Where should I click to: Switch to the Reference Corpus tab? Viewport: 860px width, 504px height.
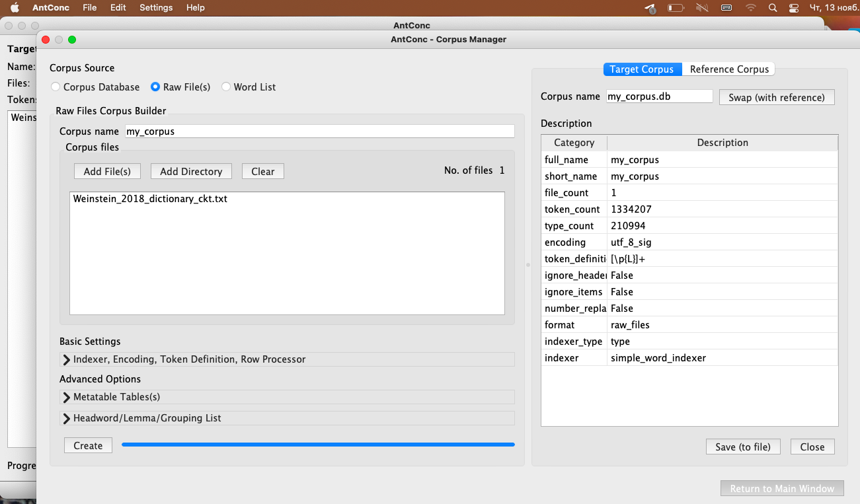click(729, 69)
